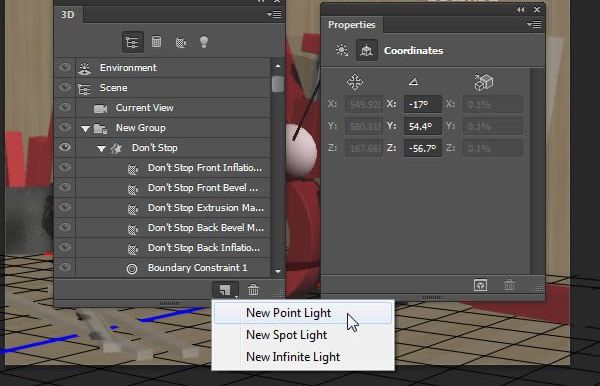
Task: Filter 3D panel by meshes
Action: pos(157,42)
